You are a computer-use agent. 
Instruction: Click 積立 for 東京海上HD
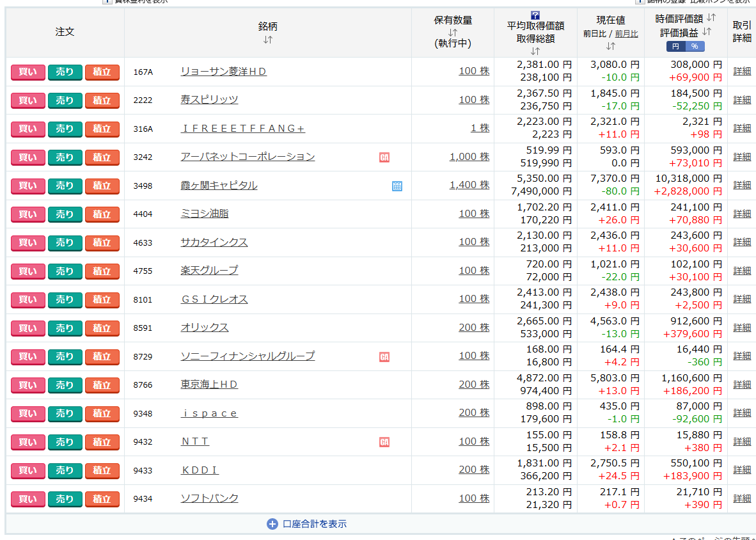[x=102, y=385]
